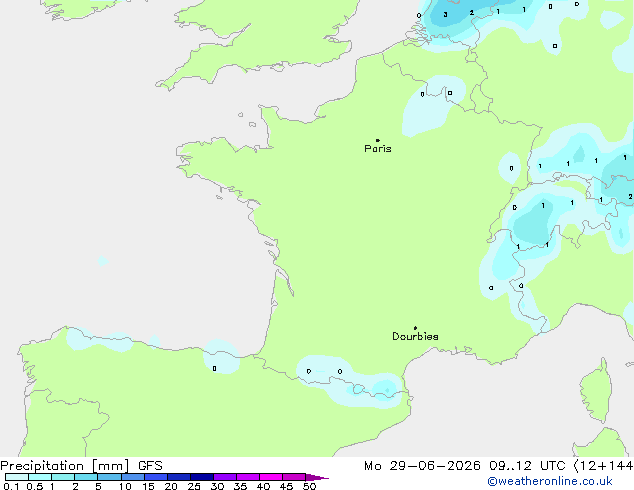Click the precipitation value '3' on the map
Viewport: 634px width, 490px height.
(446, 15)
